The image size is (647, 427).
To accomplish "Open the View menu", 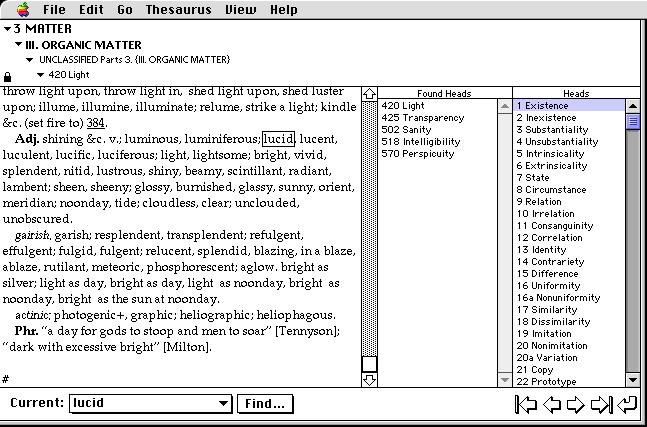I will pos(240,9).
